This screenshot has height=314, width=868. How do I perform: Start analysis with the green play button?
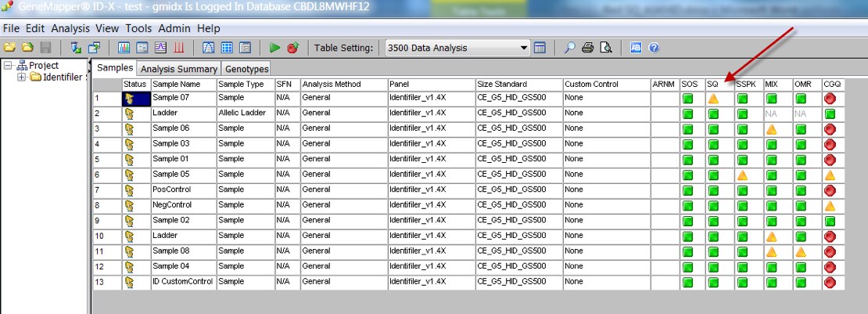(x=274, y=48)
